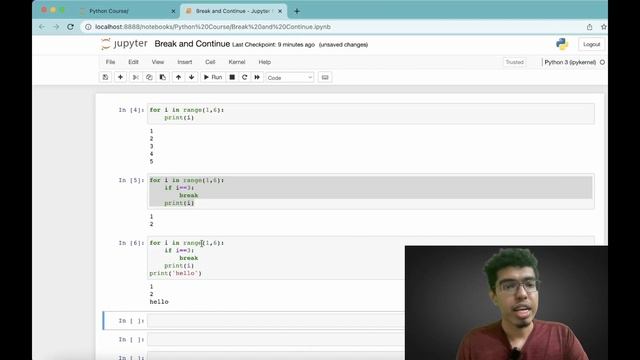The width and height of the screenshot is (640, 360).
Task: Click the Jupyter logo
Action: click(124, 44)
